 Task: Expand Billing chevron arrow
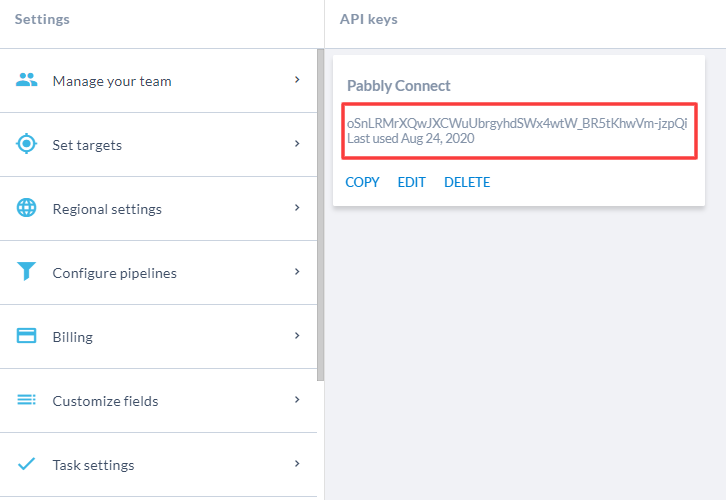tap(297, 335)
